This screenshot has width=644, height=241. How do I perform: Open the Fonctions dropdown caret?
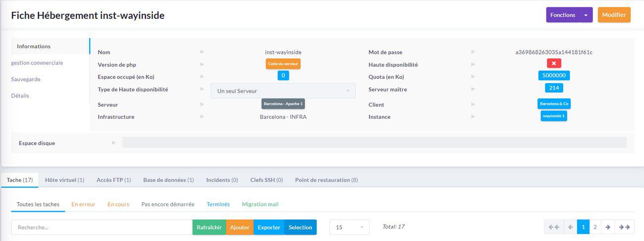(x=586, y=15)
